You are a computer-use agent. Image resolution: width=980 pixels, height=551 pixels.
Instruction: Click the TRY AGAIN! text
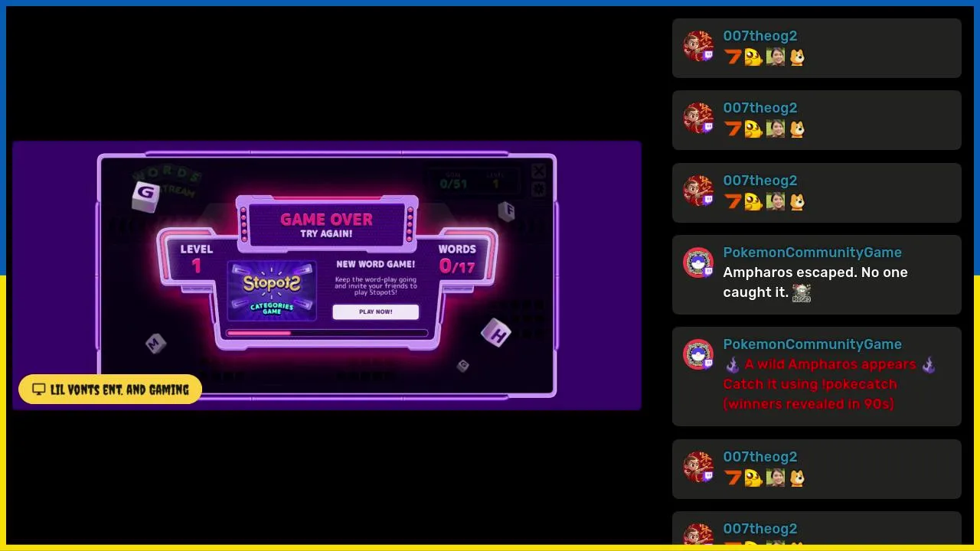tap(326, 234)
